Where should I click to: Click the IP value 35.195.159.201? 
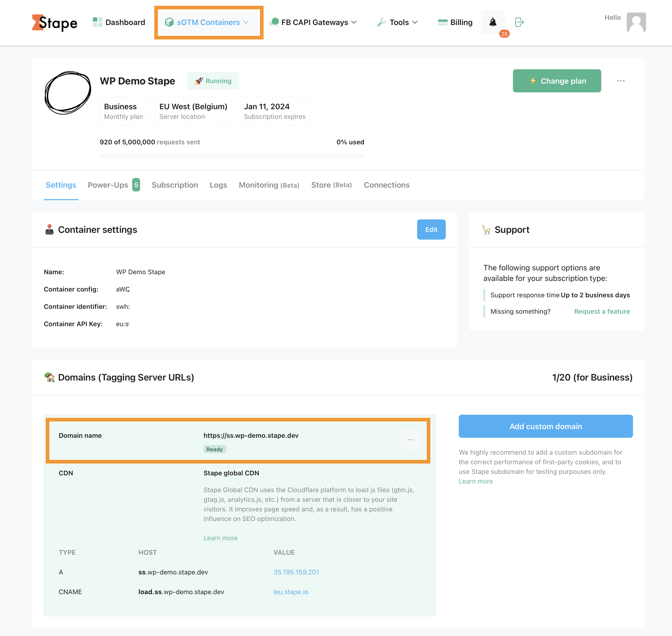[296, 572]
